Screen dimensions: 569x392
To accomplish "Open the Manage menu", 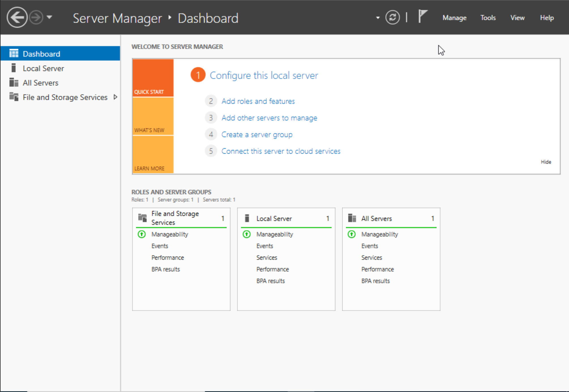I will [x=454, y=18].
